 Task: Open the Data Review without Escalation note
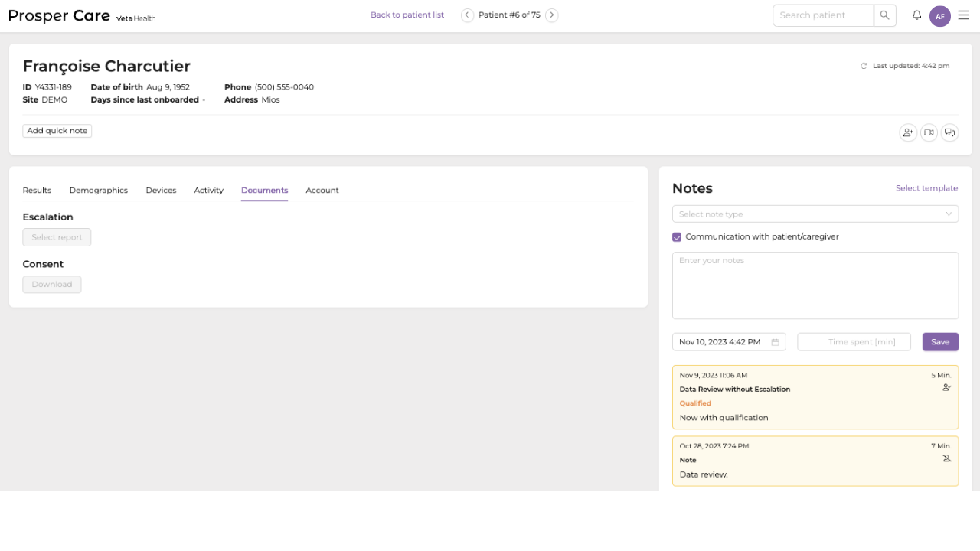[x=815, y=397]
